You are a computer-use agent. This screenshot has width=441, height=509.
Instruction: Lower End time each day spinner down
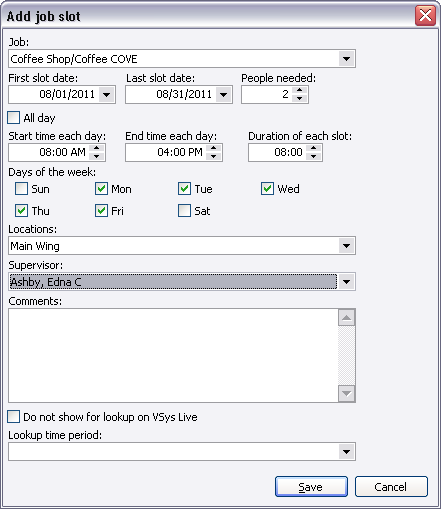214,156
